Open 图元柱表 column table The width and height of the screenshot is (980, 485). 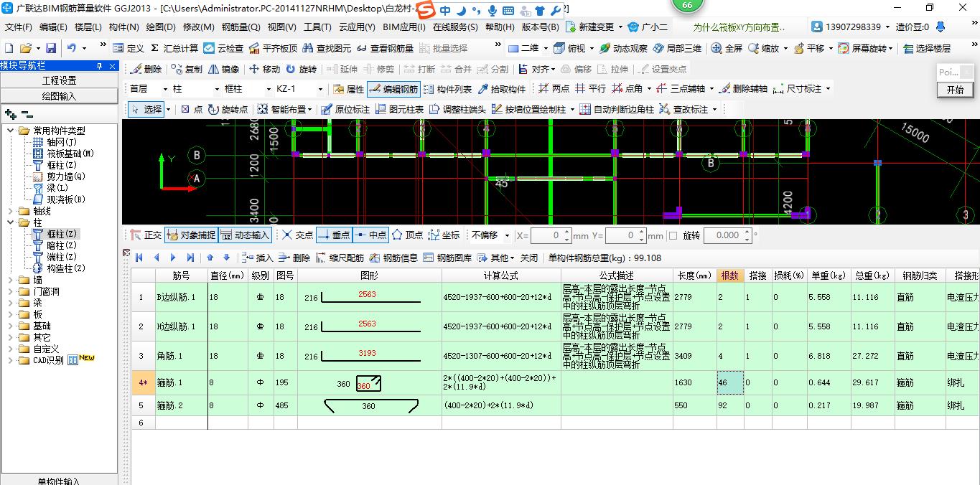pyautogui.click(x=399, y=109)
